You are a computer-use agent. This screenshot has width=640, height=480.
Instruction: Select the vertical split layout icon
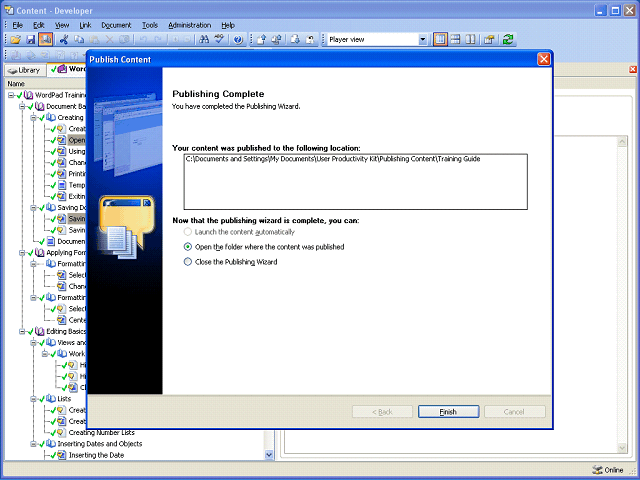[x=471, y=40]
